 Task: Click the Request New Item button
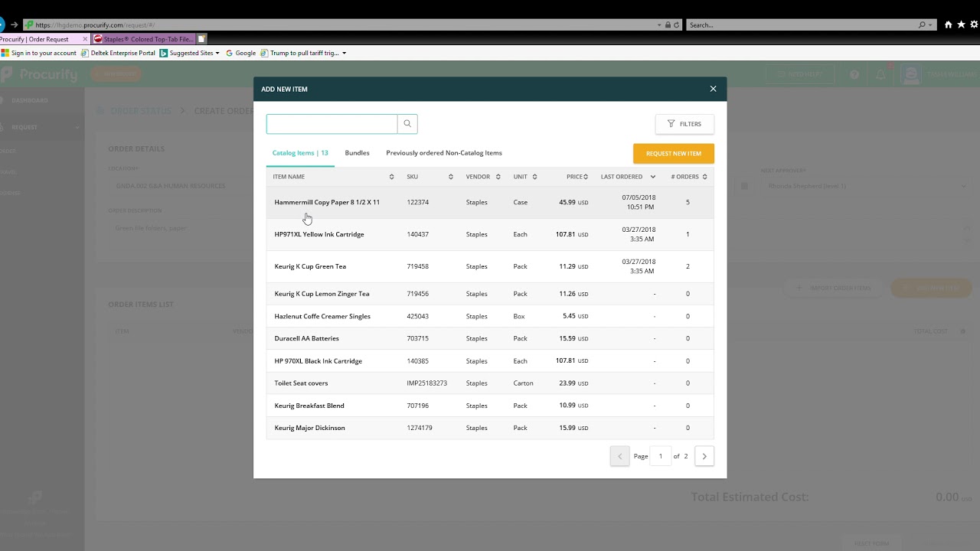674,153
